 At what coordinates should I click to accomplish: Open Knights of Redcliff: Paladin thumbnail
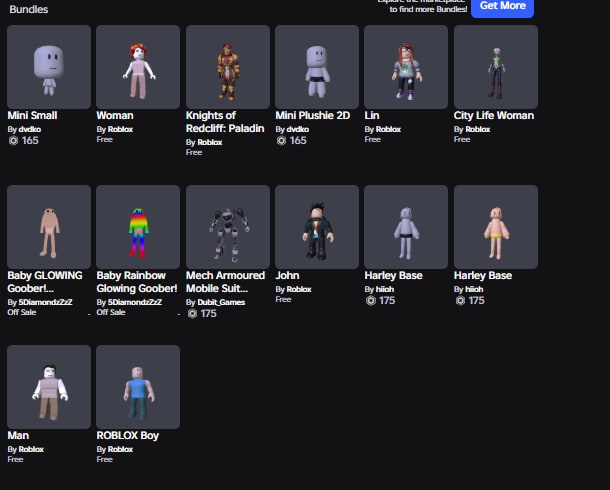228,67
